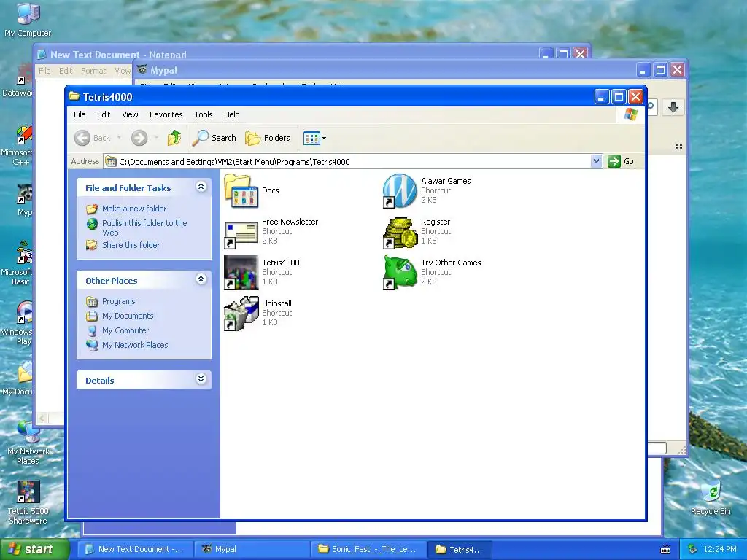Select the Register coins shortcut icon
The height and width of the screenshot is (560, 747).
click(x=400, y=233)
